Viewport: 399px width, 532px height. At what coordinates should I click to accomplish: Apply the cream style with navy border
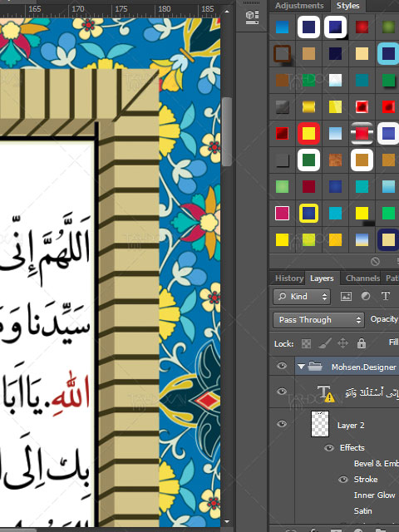click(x=388, y=240)
